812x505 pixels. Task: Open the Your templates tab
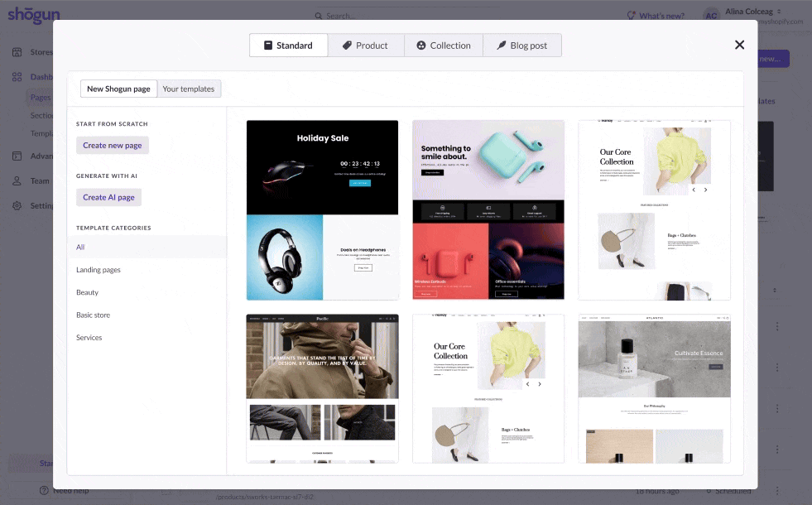[189, 89]
